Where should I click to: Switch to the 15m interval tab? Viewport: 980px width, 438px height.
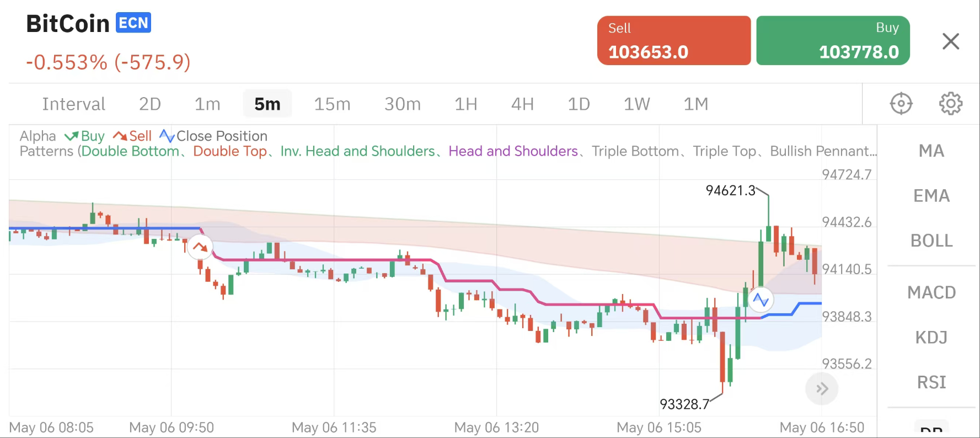pyautogui.click(x=332, y=103)
